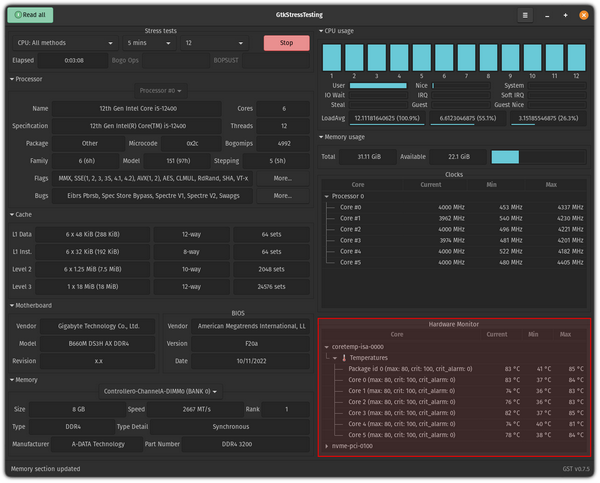Stop the running stress test

(x=286, y=43)
